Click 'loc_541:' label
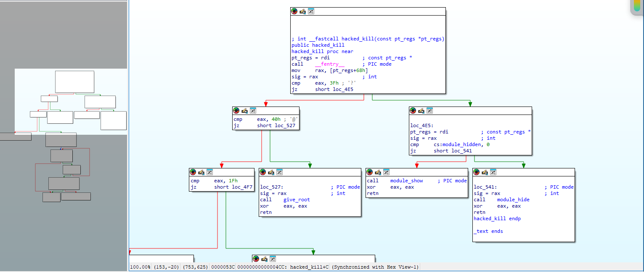 (x=485, y=187)
